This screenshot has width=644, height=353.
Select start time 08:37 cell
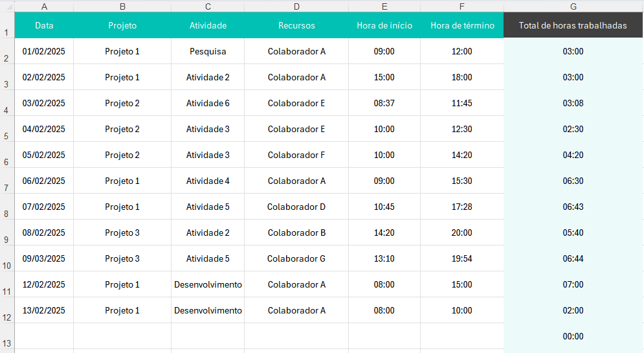coord(384,103)
